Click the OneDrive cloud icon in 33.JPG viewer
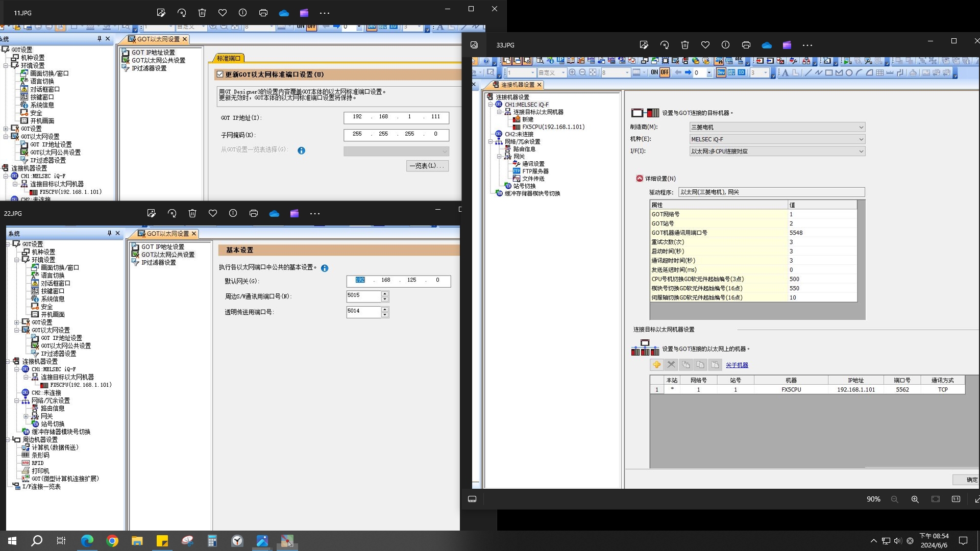The height and width of the screenshot is (551, 980). pos(767,45)
